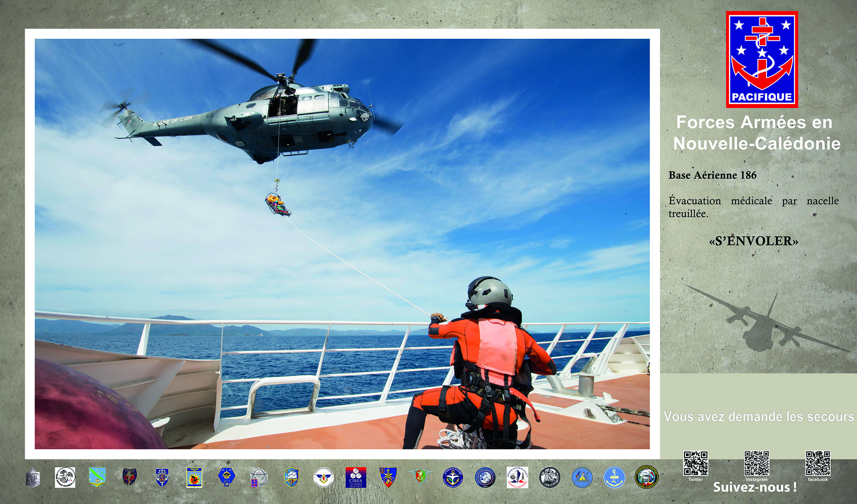This screenshot has height=504, width=857.
Task: Click the "Base Aérienne 186" heading
Action: [712, 175]
